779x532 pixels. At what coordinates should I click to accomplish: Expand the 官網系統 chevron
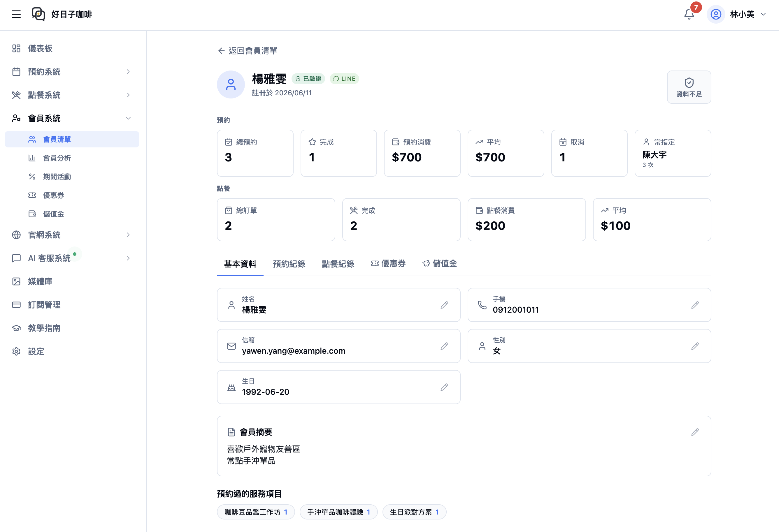coord(128,235)
